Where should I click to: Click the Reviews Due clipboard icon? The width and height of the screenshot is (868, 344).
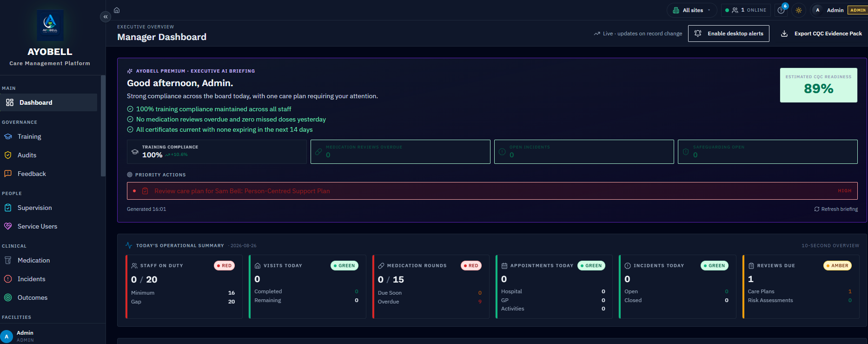coord(751,266)
